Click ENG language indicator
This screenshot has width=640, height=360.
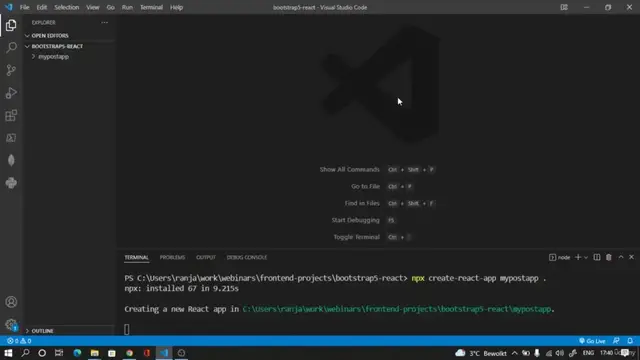point(588,353)
